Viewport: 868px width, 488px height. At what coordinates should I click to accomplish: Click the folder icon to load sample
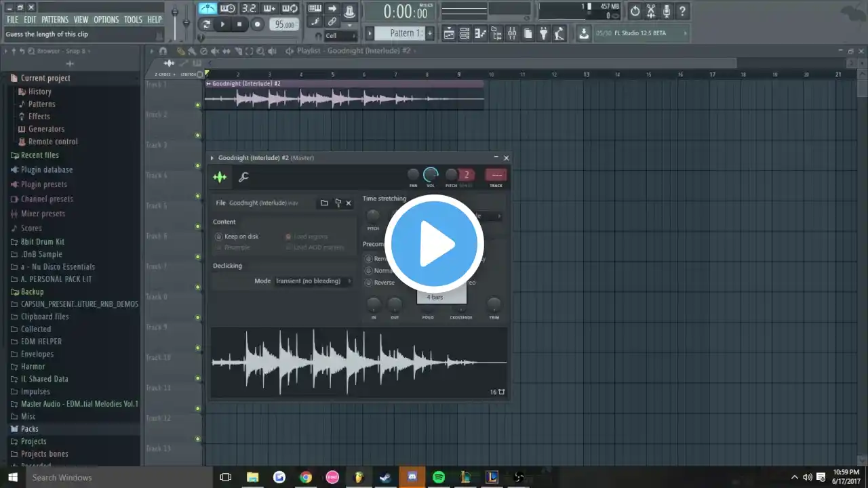(324, 203)
